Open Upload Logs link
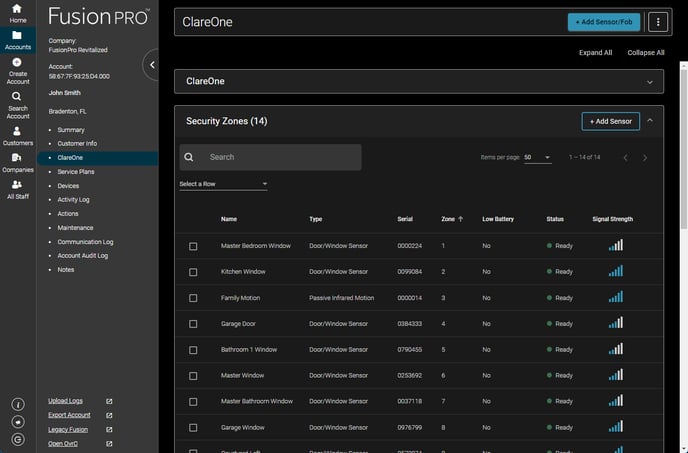Screen dimensions: 688x453 click(65, 401)
